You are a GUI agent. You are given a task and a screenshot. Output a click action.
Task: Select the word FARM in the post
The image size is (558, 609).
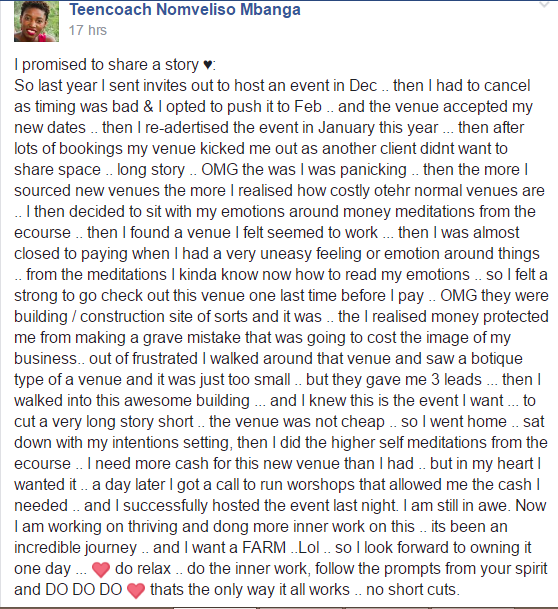[264, 548]
